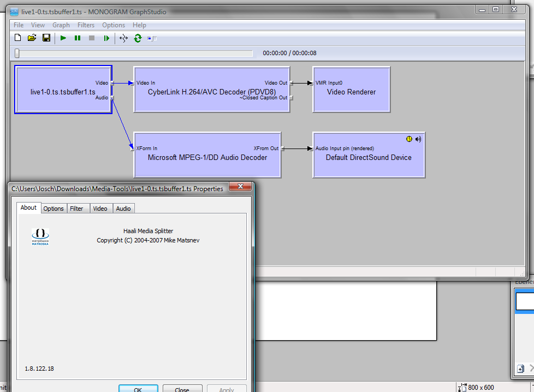Image resolution: width=534 pixels, height=392 pixels.
Task: Click the direct connect arrows icon
Action: (123, 38)
